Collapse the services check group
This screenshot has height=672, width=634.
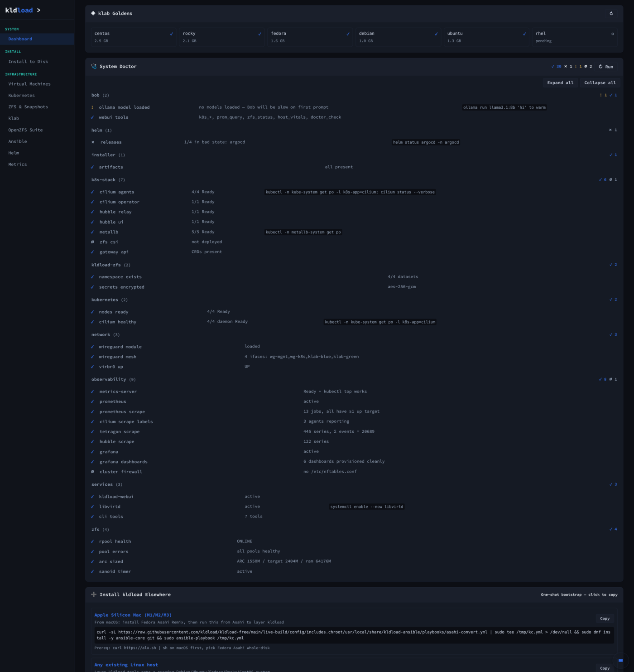click(x=354, y=484)
